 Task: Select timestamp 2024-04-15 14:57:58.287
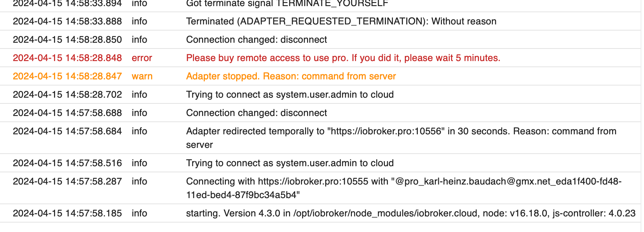click(67, 181)
